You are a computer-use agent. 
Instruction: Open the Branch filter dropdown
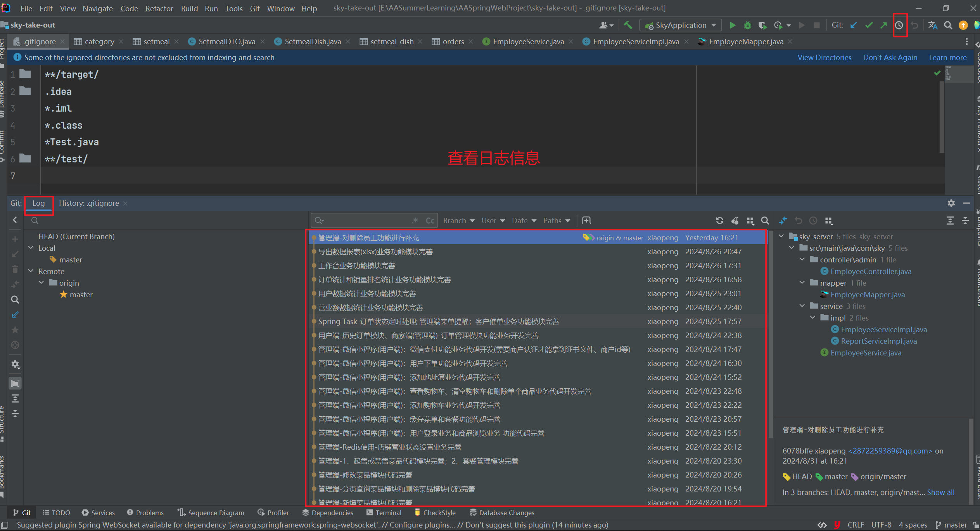click(x=458, y=221)
